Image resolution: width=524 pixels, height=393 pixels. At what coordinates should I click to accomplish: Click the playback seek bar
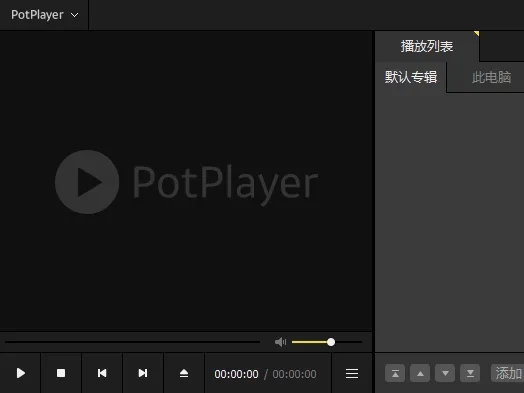pos(132,342)
